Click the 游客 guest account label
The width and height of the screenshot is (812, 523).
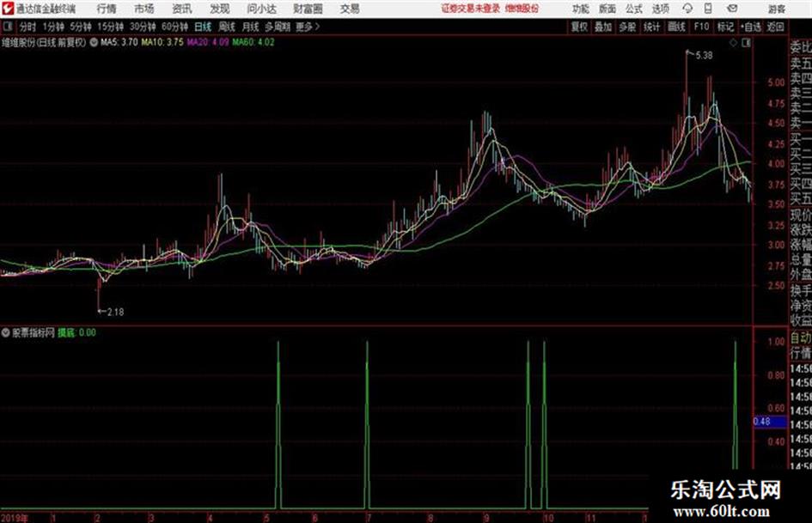coord(776,9)
